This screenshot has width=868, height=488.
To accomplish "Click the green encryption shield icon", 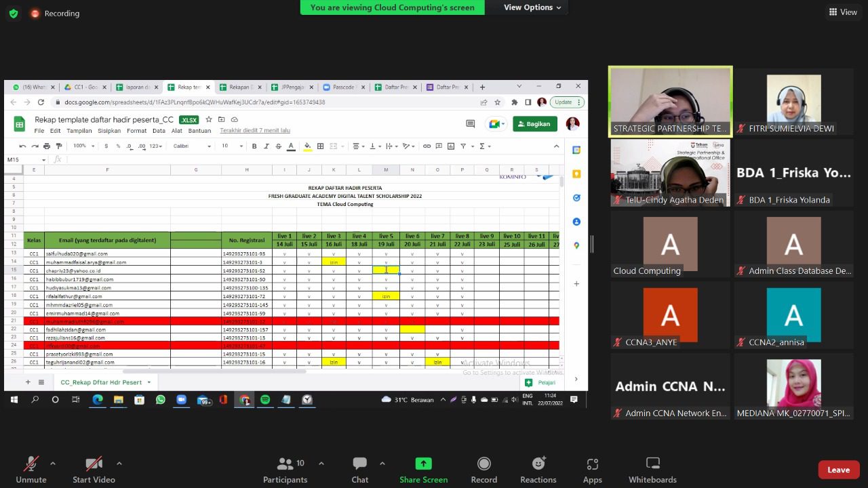I will click(x=13, y=14).
